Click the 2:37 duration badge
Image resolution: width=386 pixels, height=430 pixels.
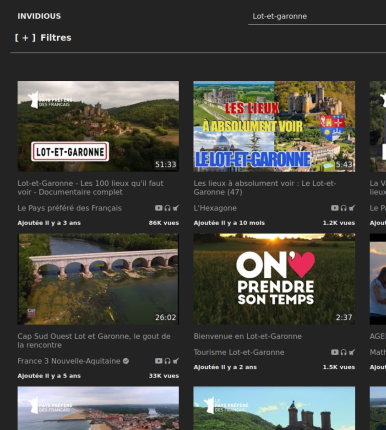click(344, 317)
